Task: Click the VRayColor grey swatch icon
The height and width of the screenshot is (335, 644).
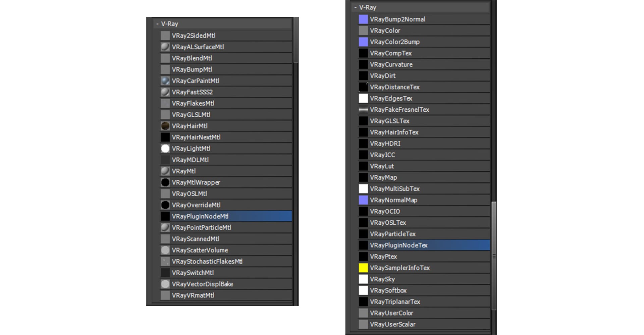Action: 363,31
